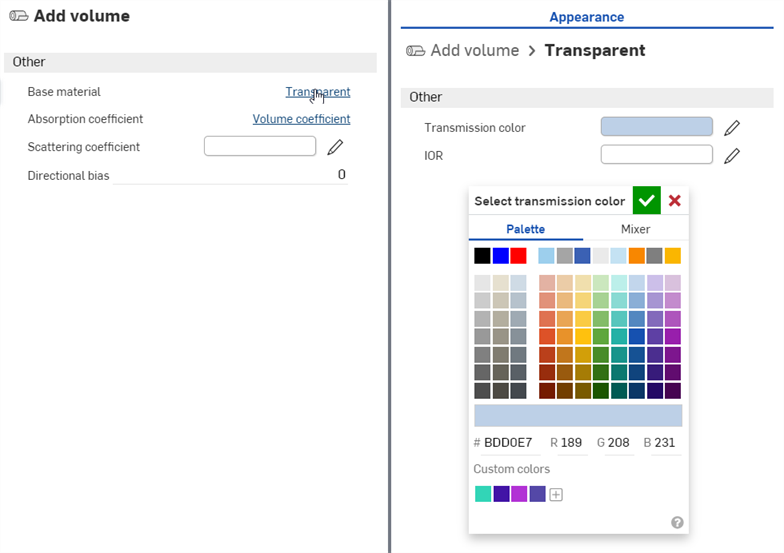
Task: Pick the orange swatch in top row
Action: coord(636,256)
